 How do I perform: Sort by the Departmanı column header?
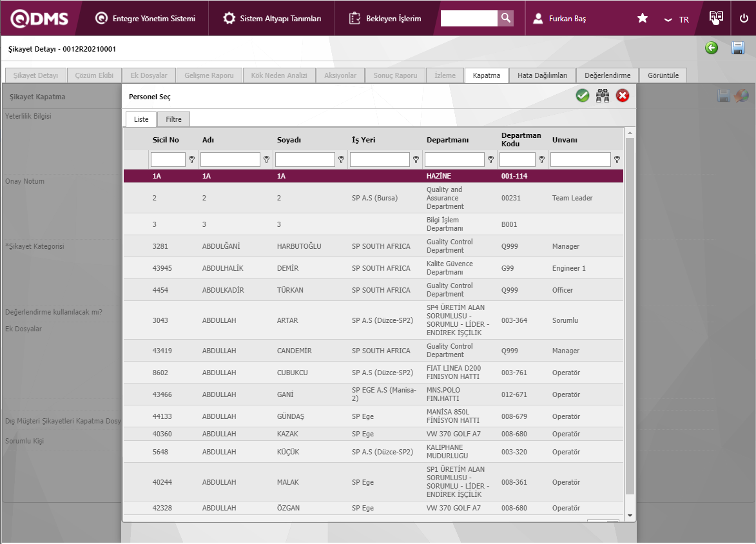[x=447, y=140]
